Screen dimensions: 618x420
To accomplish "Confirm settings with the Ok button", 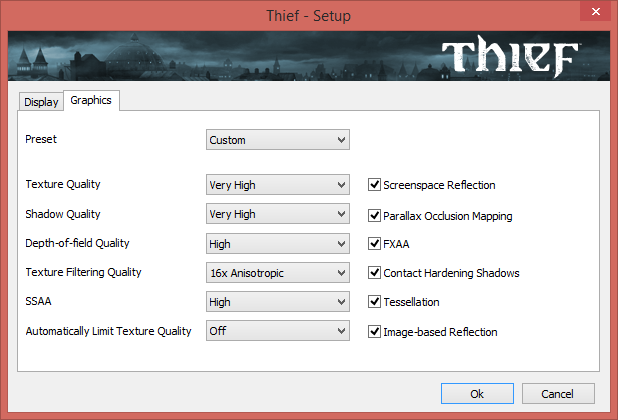I will 477,394.
